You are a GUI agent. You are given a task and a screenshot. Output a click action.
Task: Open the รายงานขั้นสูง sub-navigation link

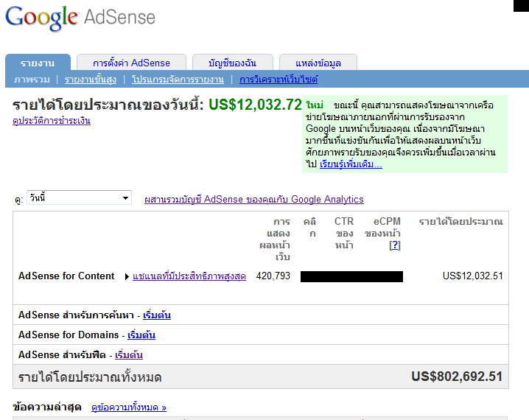tap(91, 79)
